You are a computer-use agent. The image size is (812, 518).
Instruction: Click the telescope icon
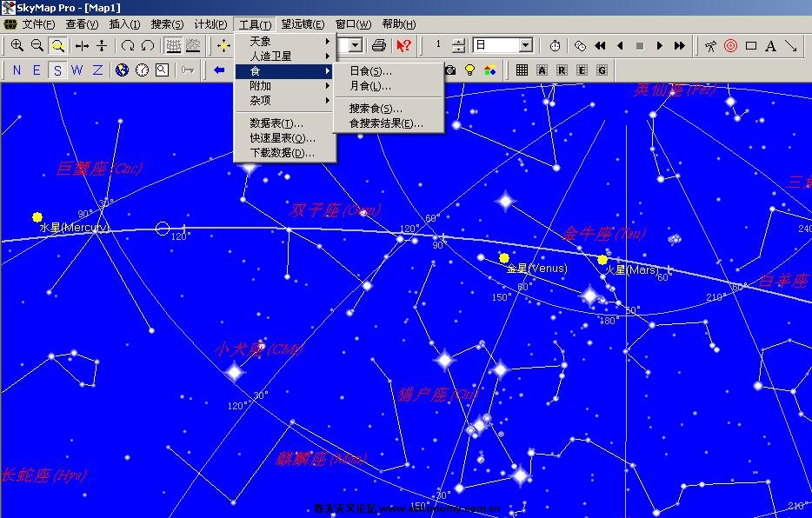point(710,45)
